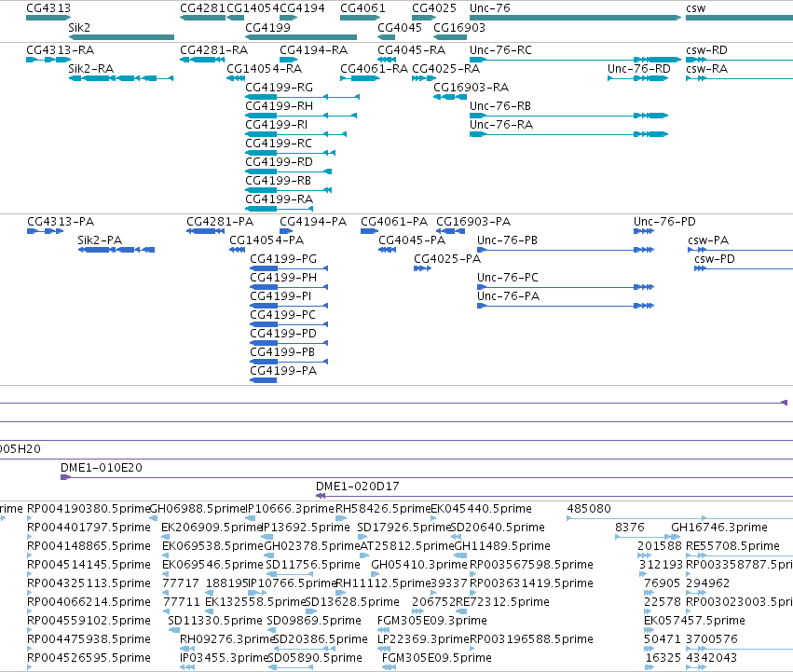Click transcript CG4199-RG
Viewport: 793px width, 672px height.
point(303,97)
